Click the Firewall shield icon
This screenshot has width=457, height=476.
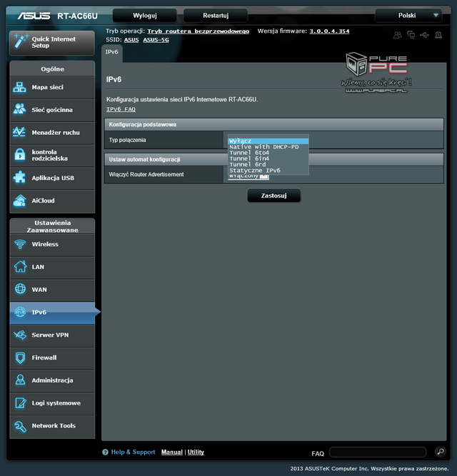(20, 358)
